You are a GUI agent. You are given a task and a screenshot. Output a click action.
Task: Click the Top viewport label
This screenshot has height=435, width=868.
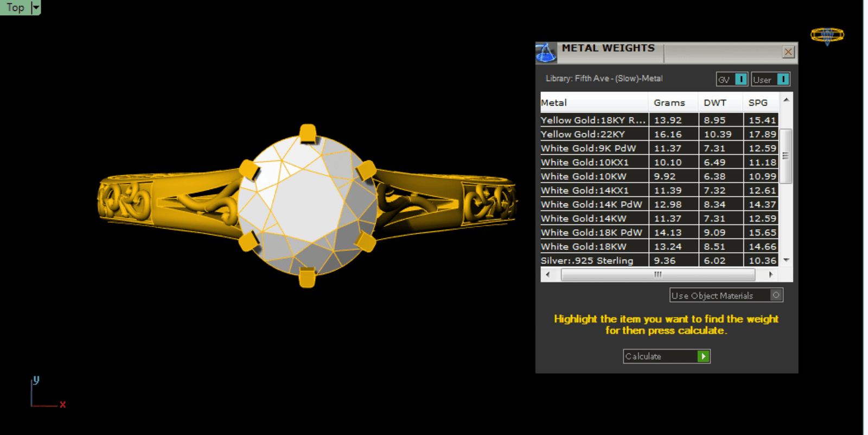[15, 8]
